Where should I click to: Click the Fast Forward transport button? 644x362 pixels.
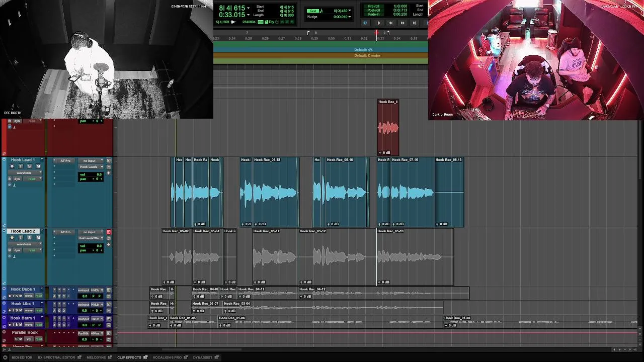[x=403, y=23]
